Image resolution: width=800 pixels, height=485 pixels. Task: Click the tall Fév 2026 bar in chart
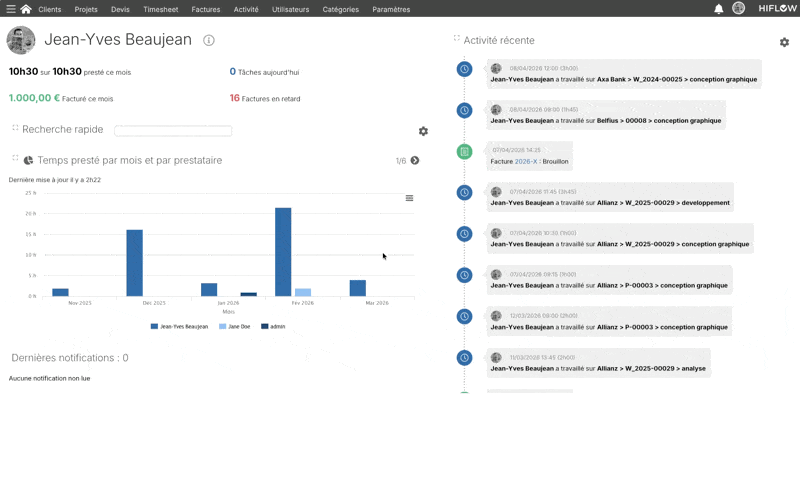pos(283,252)
